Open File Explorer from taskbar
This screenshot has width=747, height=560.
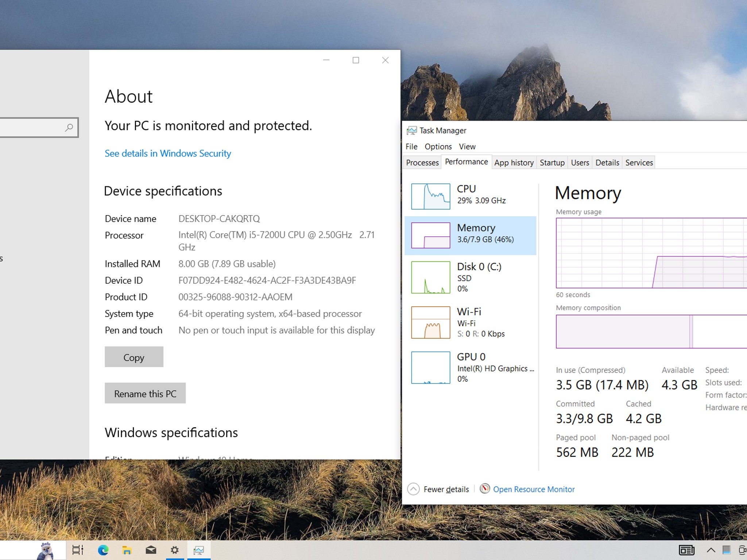click(x=127, y=550)
